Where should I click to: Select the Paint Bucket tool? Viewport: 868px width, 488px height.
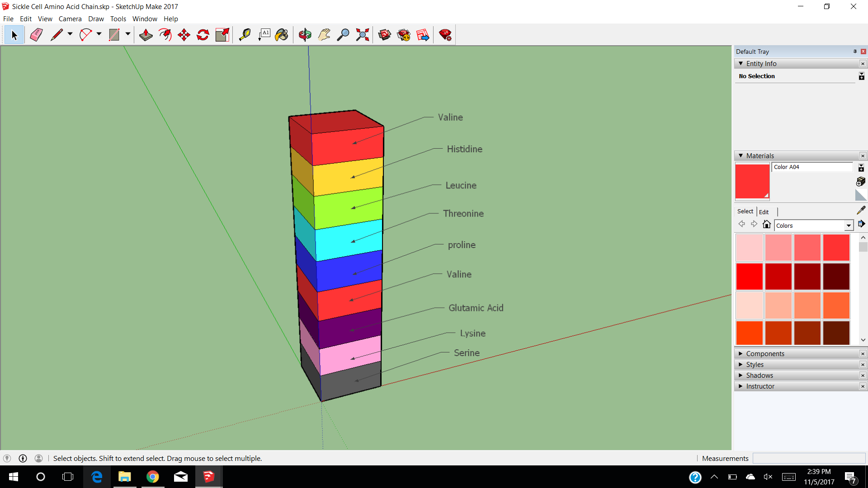[x=282, y=35]
